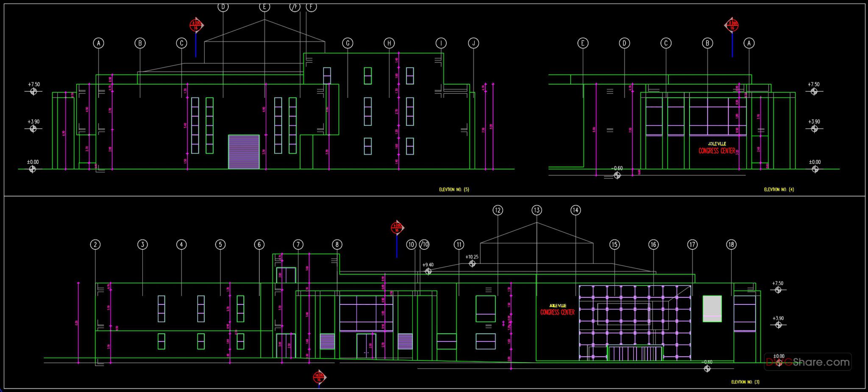Click grid bubble E in Elevation No. 4

tap(584, 42)
